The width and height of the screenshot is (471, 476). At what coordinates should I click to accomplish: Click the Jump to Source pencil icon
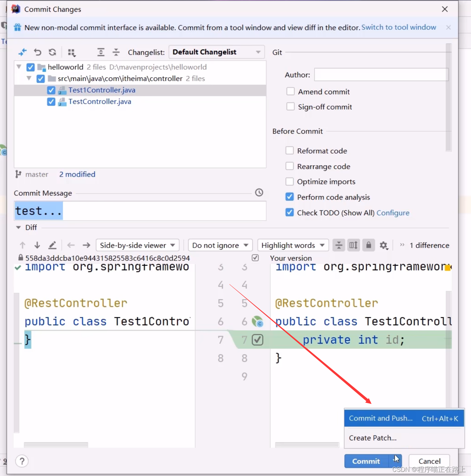pyautogui.click(x=52, y=245)
